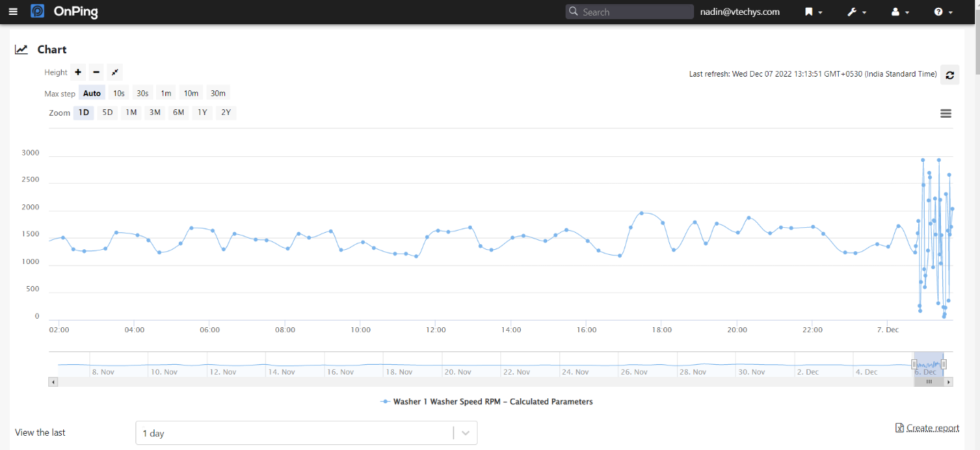Click the page vertical scrollbar
The image size is (980, 450).
[x=976, y=43]
